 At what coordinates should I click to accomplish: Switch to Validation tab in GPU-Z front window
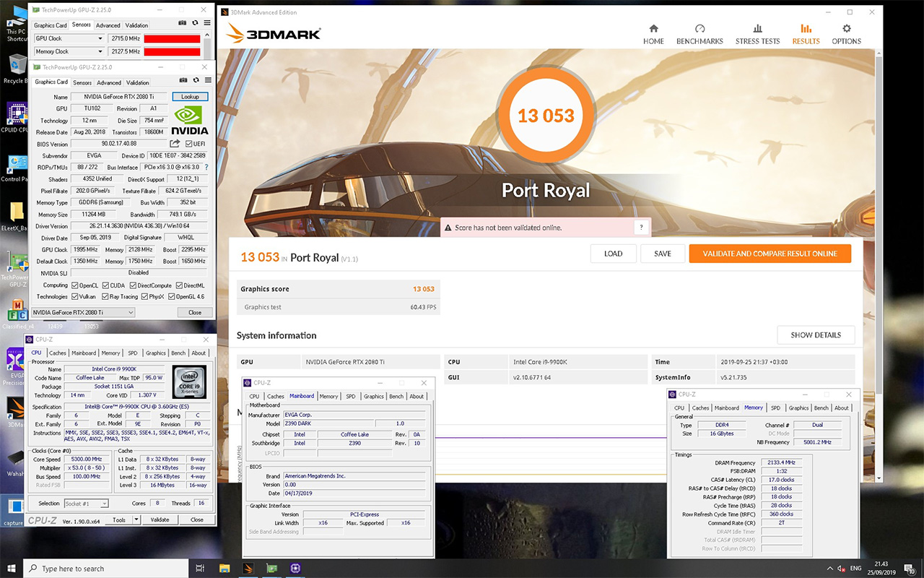point(137,82)
